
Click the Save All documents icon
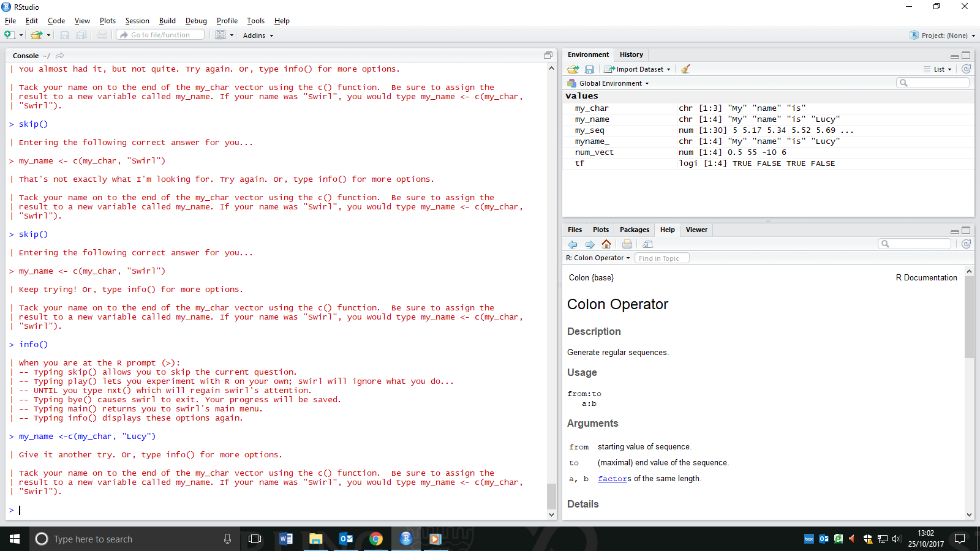tap(81, 35)
